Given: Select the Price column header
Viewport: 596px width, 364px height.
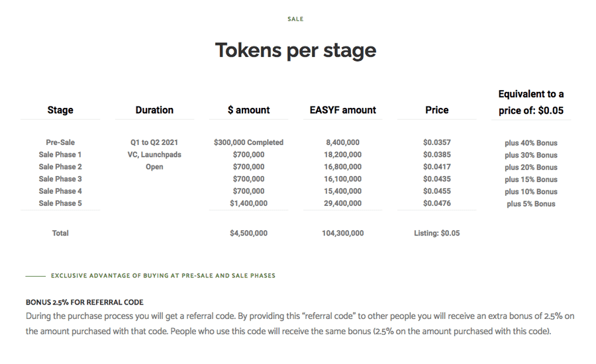Looking at the screenshot, I should [437, 110].
